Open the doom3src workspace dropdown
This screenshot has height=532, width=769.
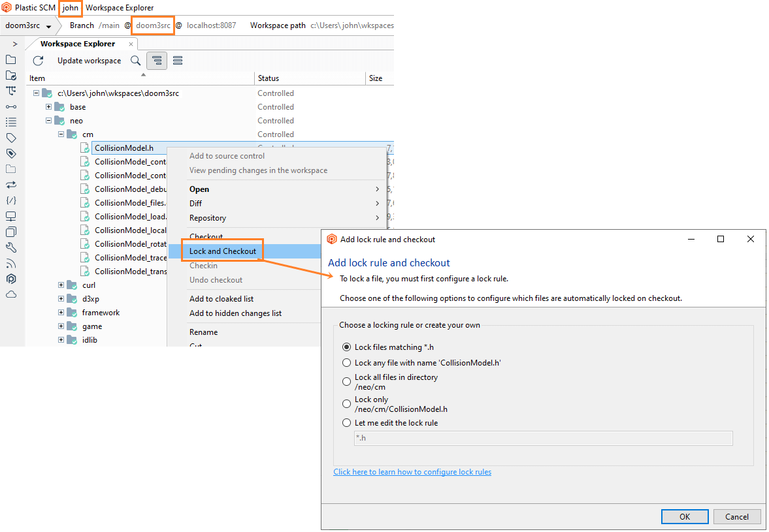click(48, 27)
